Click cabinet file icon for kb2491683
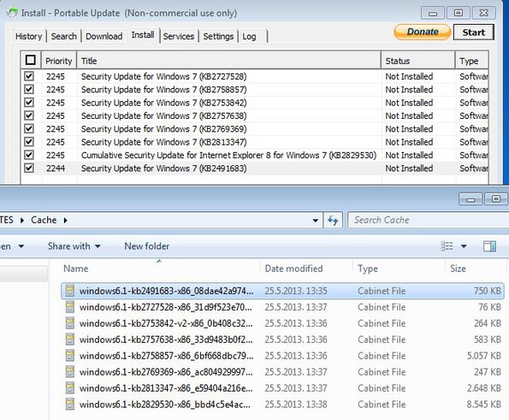 70,291
